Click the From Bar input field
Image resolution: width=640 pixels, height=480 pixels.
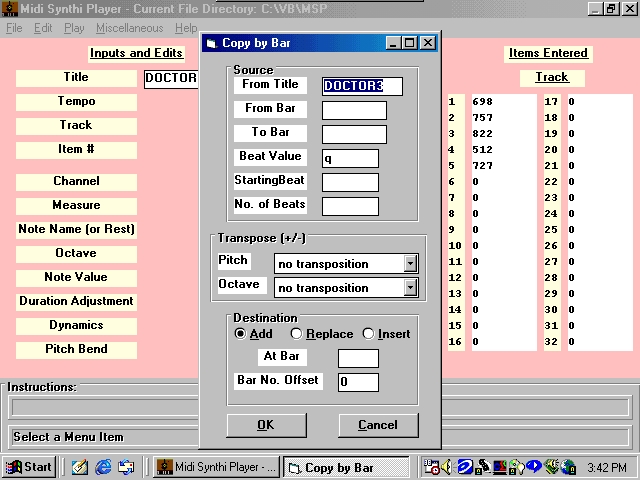[x=354, y=110]
